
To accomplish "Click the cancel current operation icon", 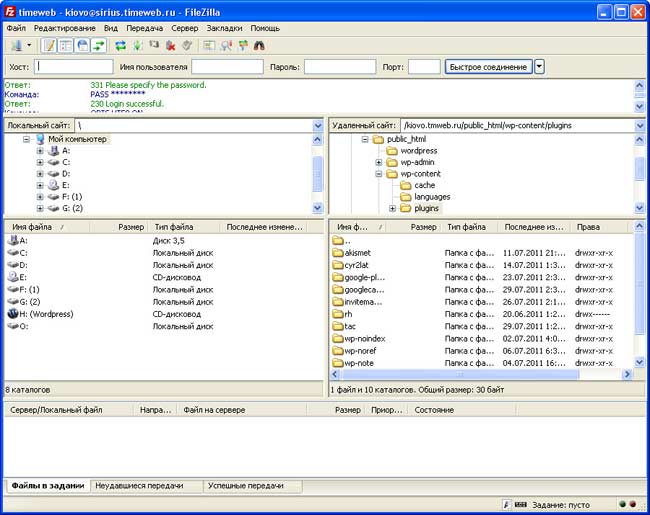I will coord(154,45).
